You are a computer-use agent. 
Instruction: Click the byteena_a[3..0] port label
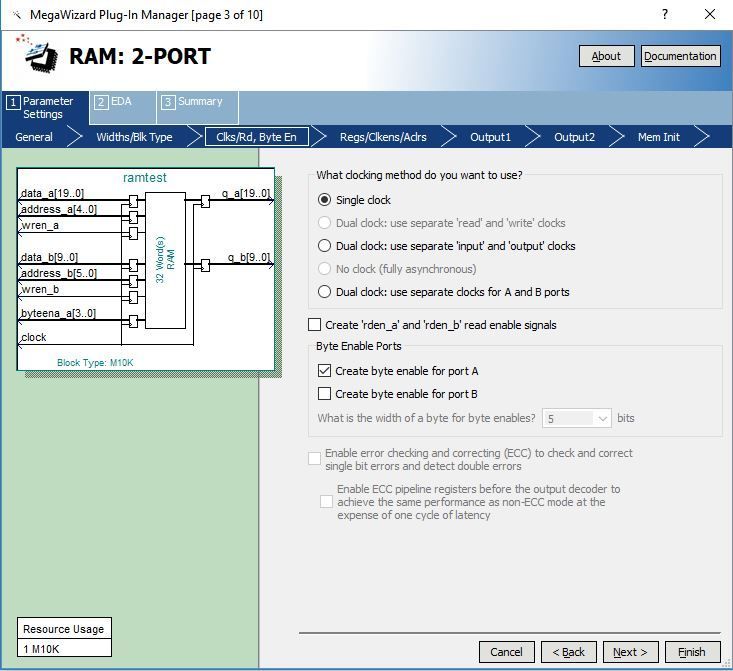pyautogui.click(x=58, y=313)
